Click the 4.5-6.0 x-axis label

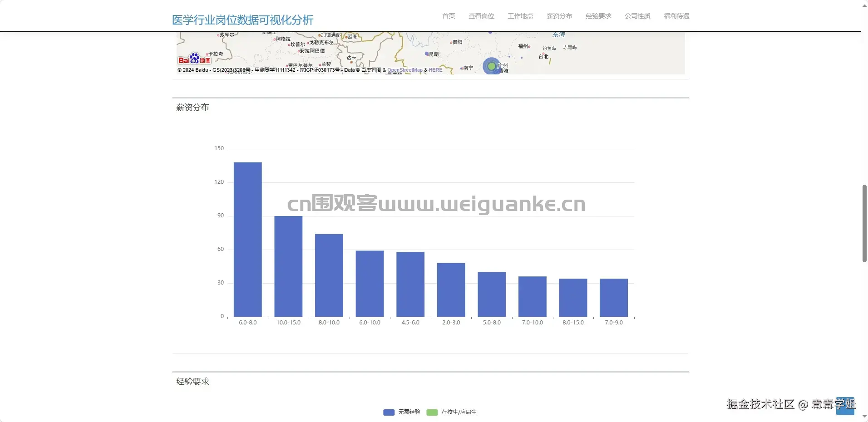[x=410, y=323]
